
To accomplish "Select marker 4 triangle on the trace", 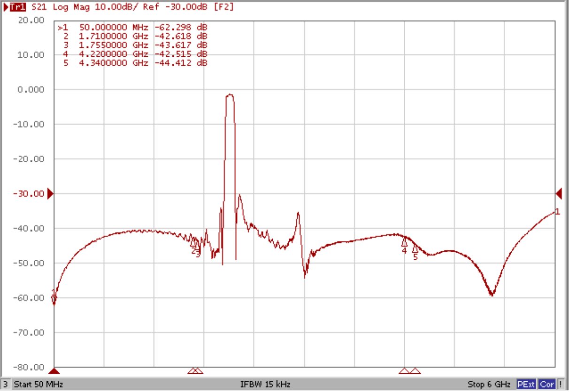I will (405, 244).
